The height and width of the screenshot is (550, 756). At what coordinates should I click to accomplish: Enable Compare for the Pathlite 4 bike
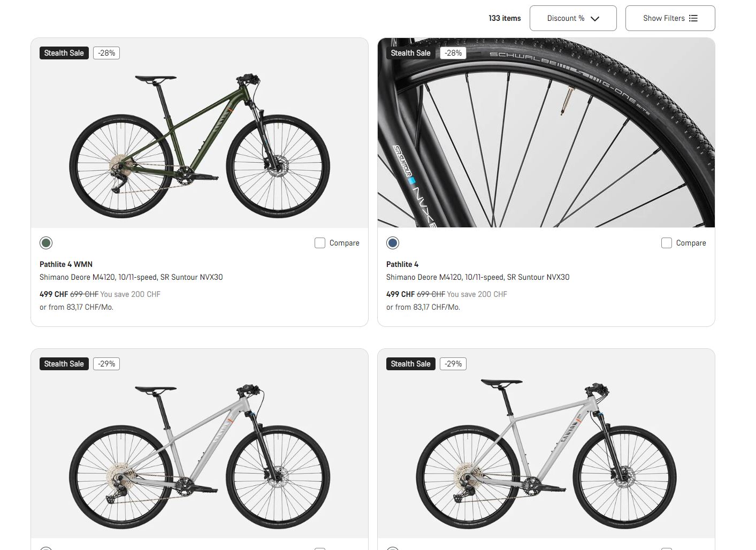click(667, 243)
